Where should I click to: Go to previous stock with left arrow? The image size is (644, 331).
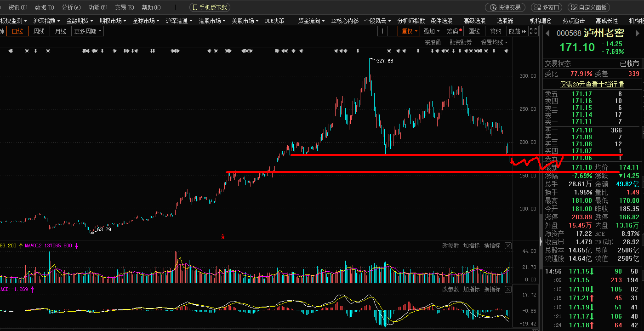pyautogui.click(x=547, y=33)
